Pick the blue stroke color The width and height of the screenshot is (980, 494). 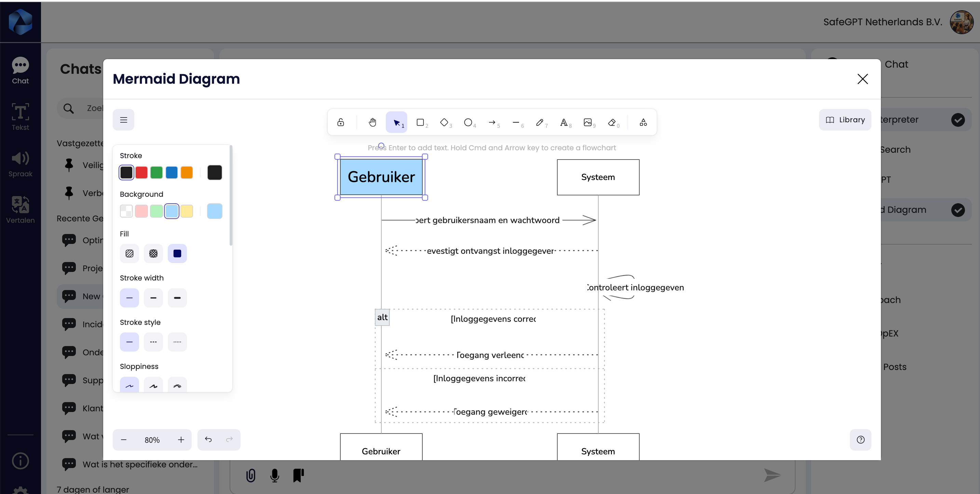tap(172, 172)
